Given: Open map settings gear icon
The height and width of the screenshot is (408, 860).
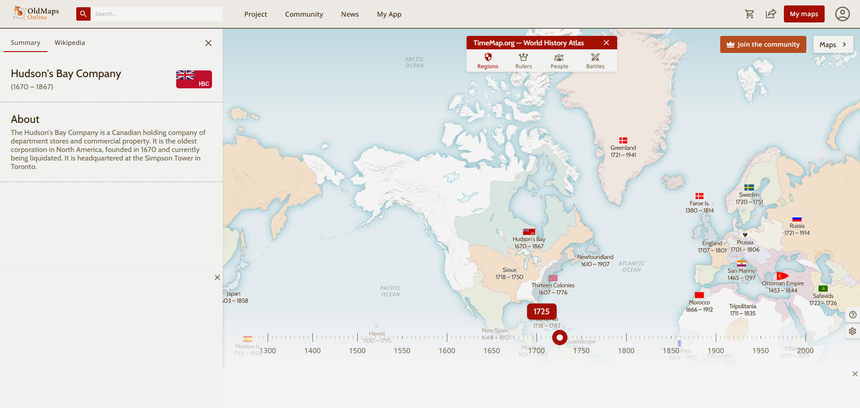Looking at the screenshot, I should click(852, 331).
